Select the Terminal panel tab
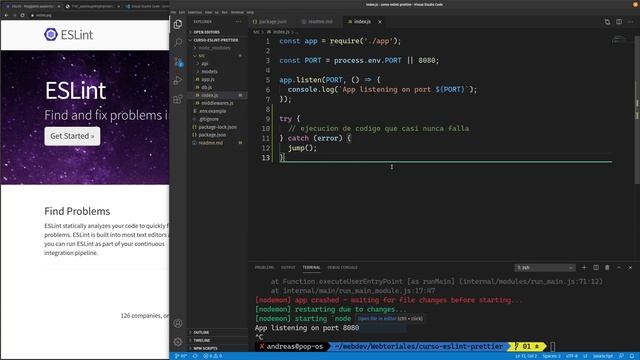This screenshot has width=640, height=360. pyautogui.click(x=311, y=267)
